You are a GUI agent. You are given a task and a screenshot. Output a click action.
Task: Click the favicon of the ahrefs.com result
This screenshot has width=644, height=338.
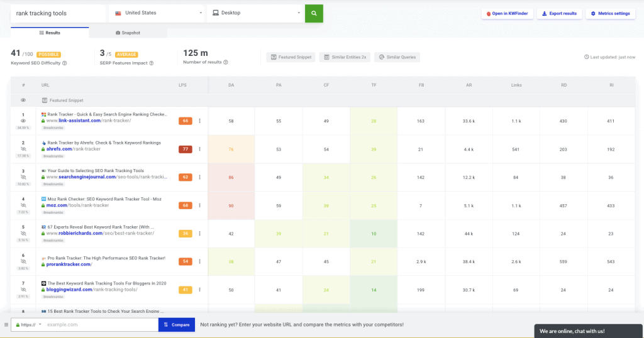[x=43, y=143]
